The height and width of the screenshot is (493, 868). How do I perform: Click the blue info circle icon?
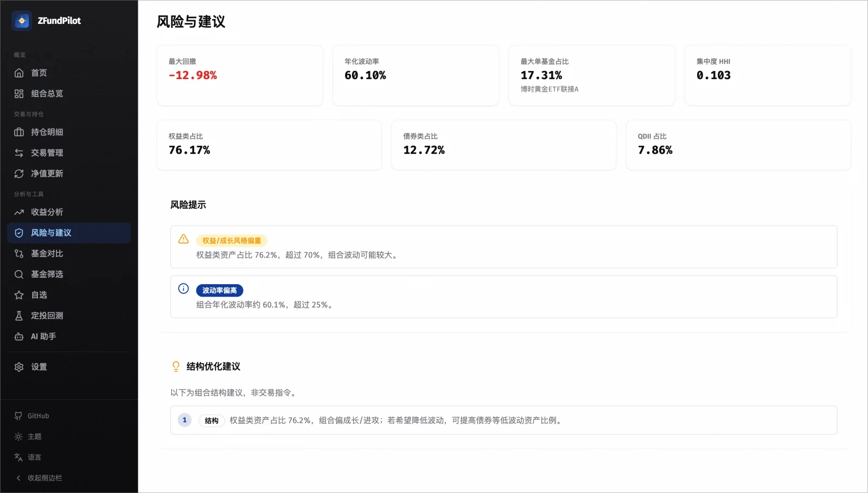pyautogui.click(x=183, y=289)
